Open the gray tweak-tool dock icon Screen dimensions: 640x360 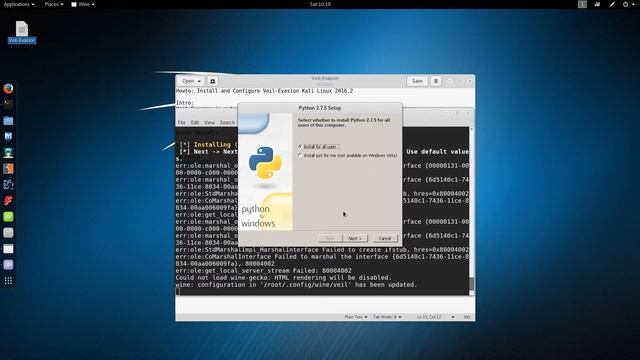coord(8,233)
